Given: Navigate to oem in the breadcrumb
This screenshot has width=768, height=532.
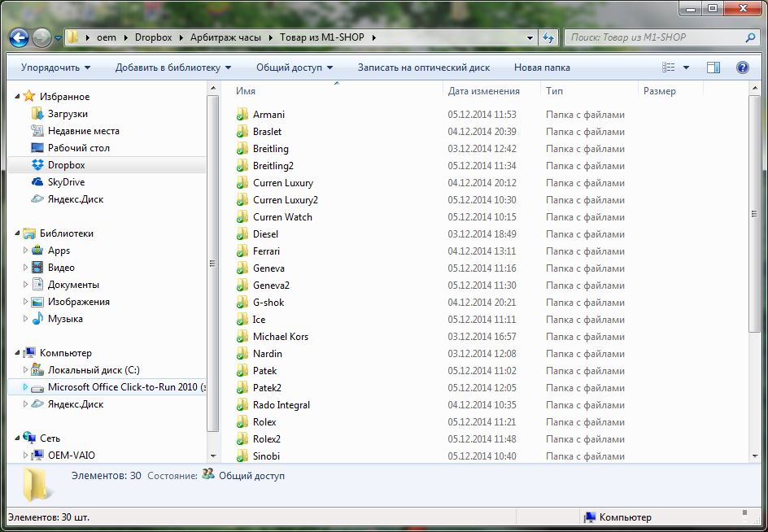Looking at the screenshot, I should (107, 37).
